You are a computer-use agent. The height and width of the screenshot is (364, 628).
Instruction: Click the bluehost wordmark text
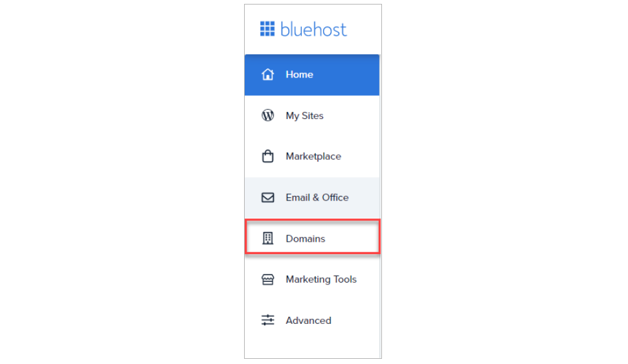(x=313, y=29)
